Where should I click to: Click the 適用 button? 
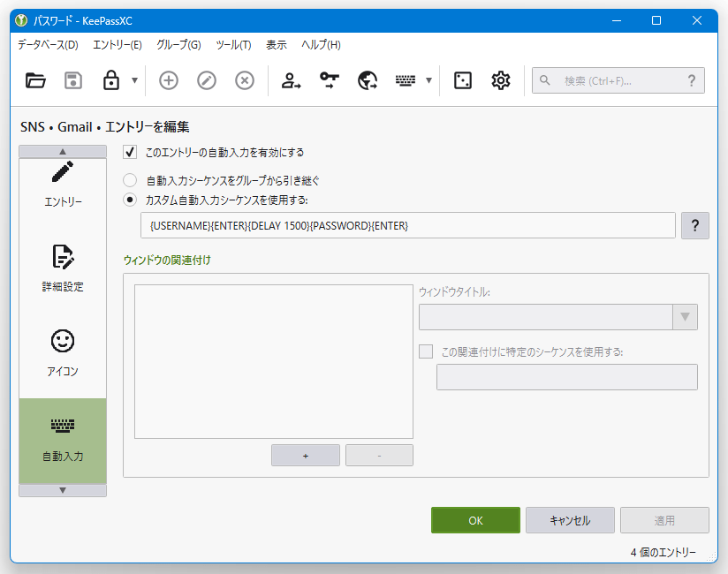(x=664, y=520)
